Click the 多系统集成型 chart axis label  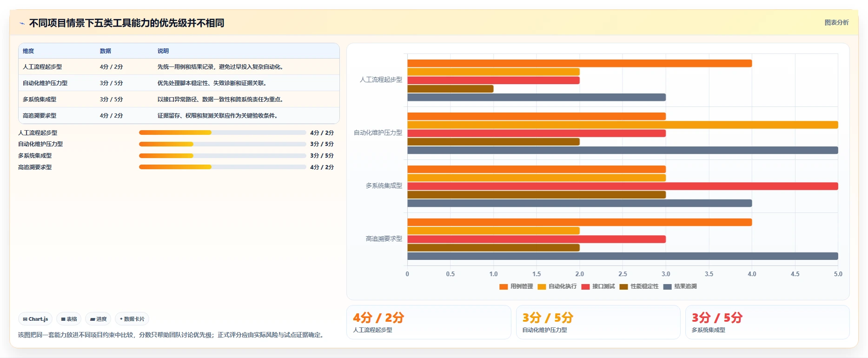384,186
